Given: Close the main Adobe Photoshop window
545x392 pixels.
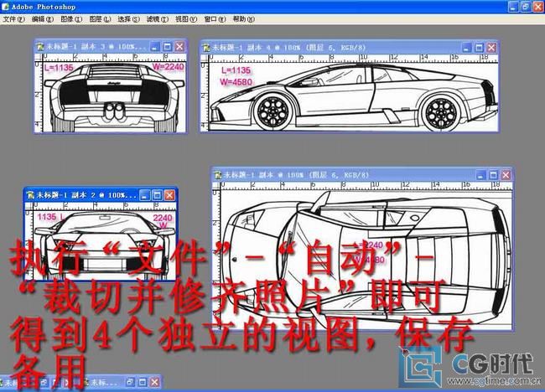Looking at the screenshot, I should [538, 7].
